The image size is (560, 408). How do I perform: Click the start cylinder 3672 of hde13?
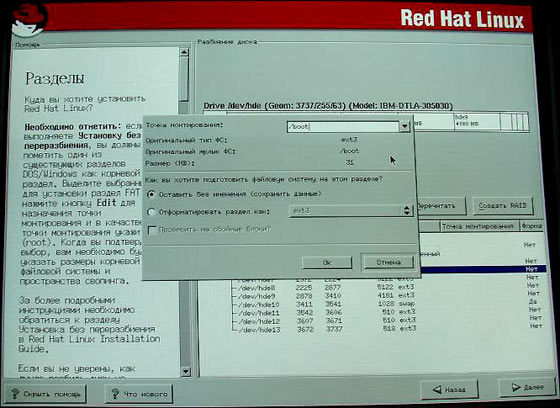coord(305,329)
